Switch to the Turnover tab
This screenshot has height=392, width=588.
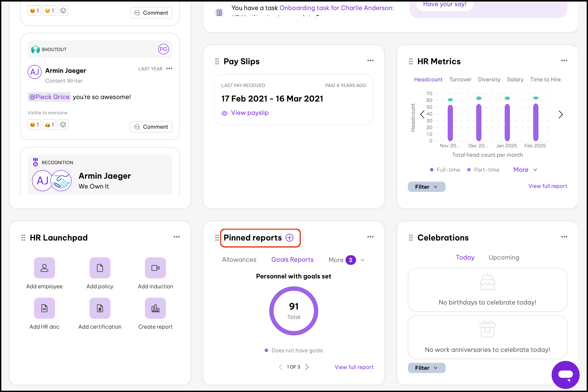coord(460,80)
